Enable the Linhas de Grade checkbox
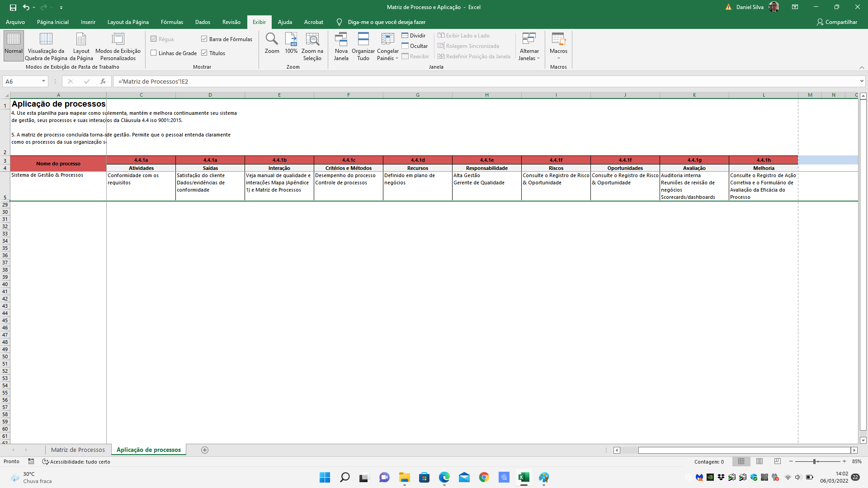Viewport: 868px width, 488px height. [x=154, y=53]
